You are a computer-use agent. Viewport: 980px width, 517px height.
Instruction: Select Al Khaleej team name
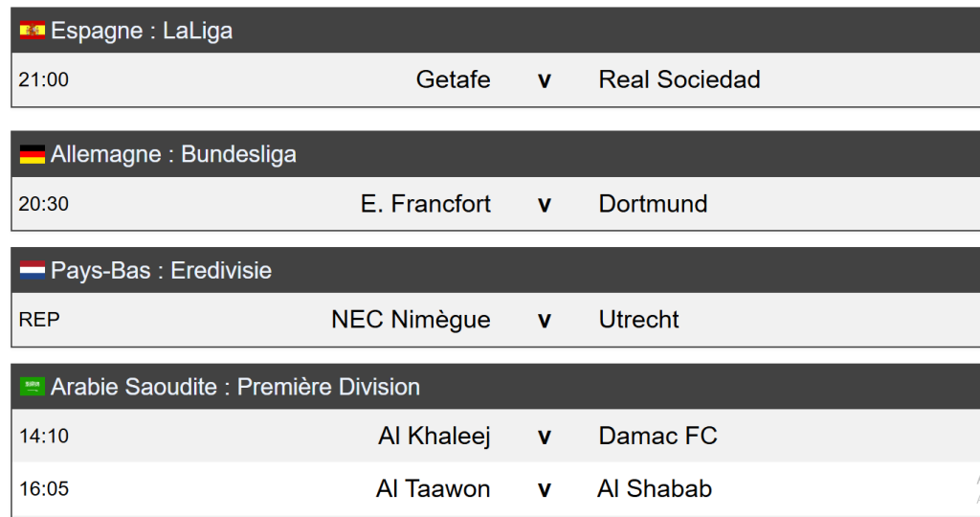coord(434,437)
